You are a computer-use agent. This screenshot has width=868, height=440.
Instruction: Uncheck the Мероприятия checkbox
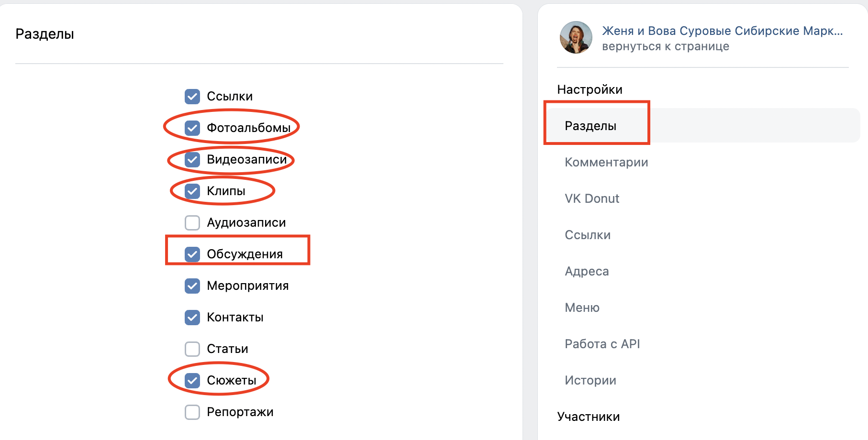tap(192, 286)
